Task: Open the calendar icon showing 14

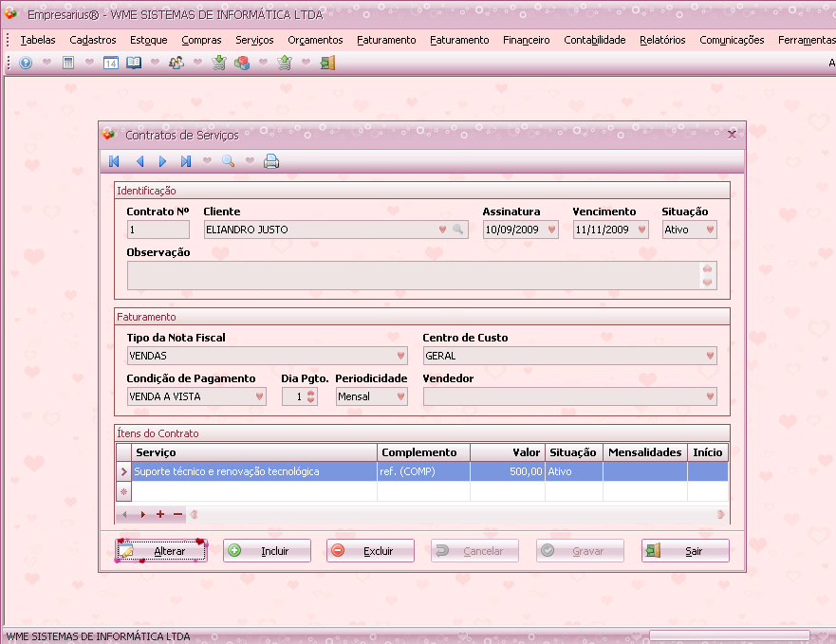Action: click(110, 63)
